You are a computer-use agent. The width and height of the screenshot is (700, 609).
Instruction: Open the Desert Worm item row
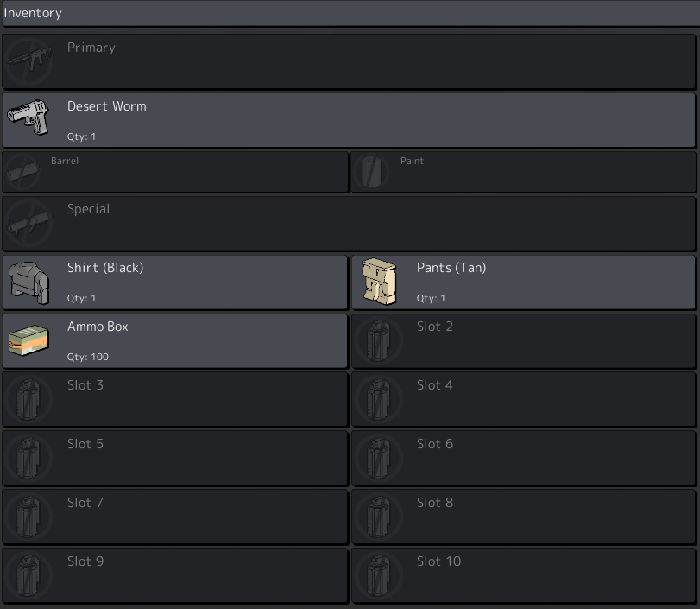(349, 120)
